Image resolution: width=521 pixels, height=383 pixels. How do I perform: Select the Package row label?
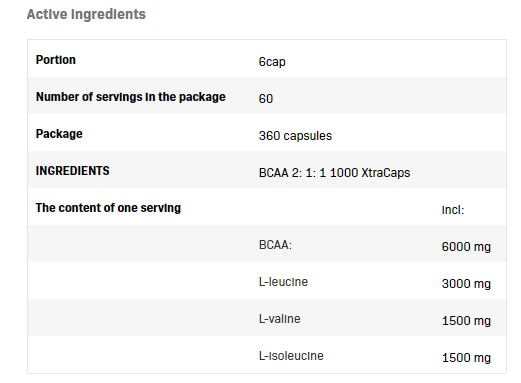59,134
